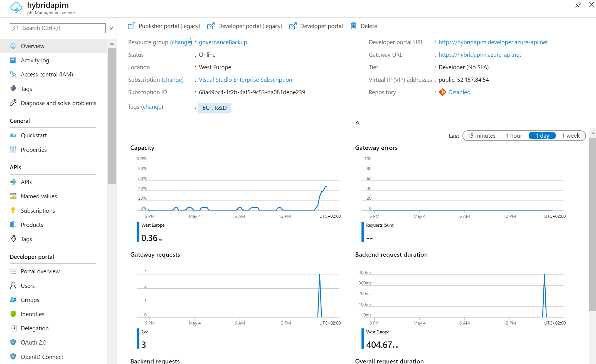Open the Gateway URL hyperlink

click(480, 55)
